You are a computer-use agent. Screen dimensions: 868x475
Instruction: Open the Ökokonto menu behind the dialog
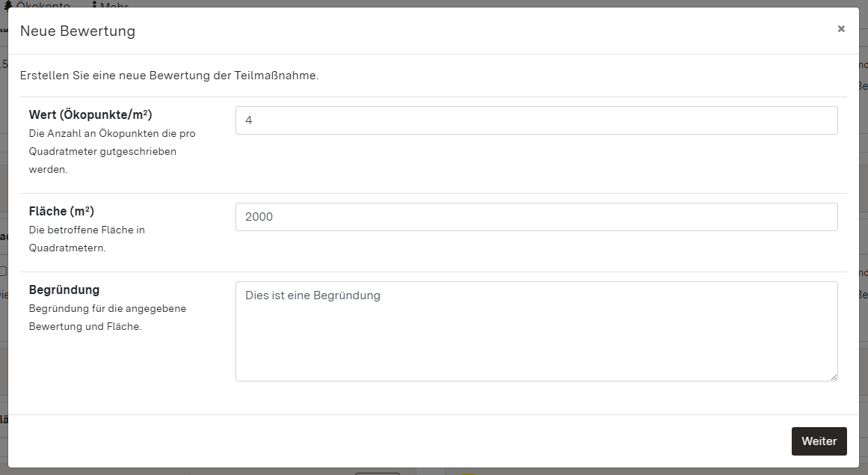pos(43,4)
